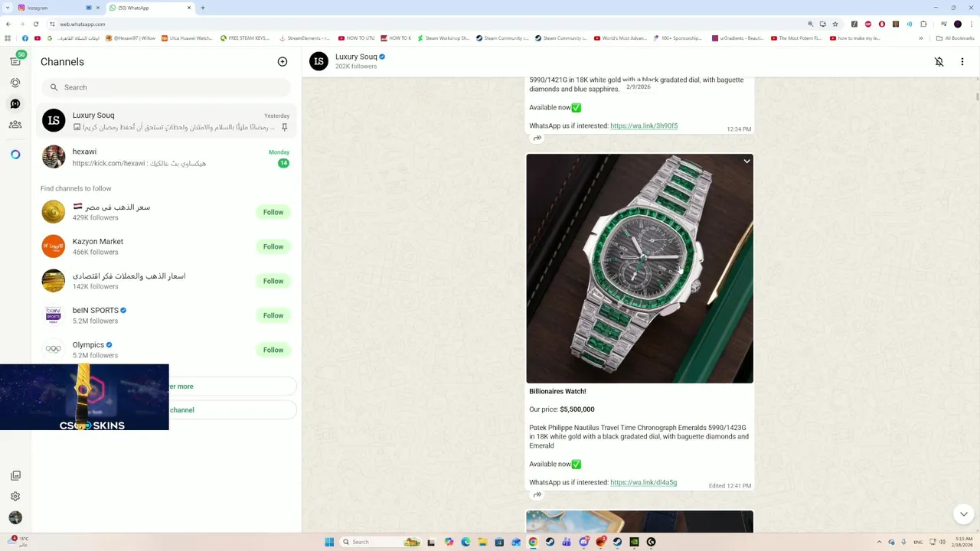Select the Channels icon in the sidebar
Image resolution: width=980 pixels, height=551 pixels.
pos(15,103)
